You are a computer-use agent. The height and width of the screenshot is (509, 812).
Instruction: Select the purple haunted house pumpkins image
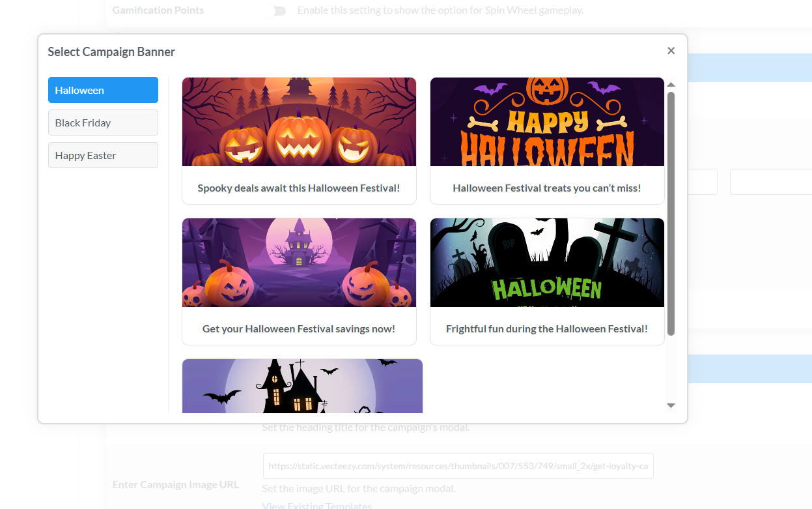point(299,263)
